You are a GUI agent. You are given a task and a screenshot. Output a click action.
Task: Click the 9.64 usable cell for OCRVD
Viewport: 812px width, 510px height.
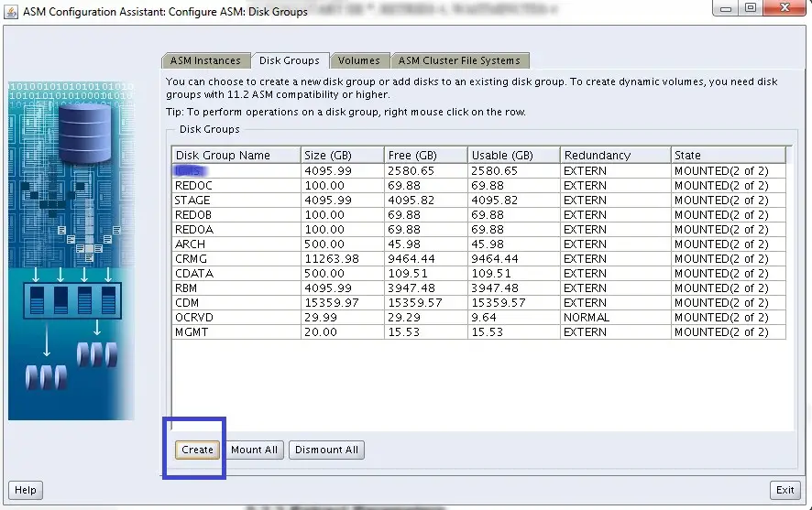coord(514,317)
